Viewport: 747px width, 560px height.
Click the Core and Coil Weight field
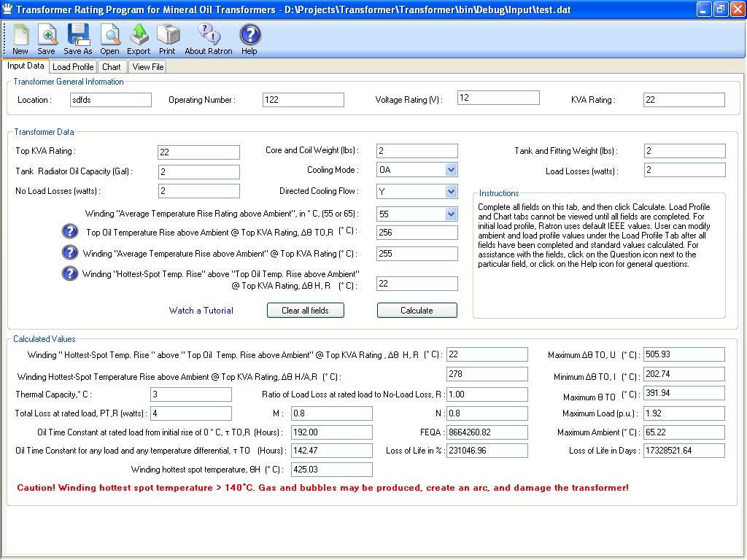point(417,151)
